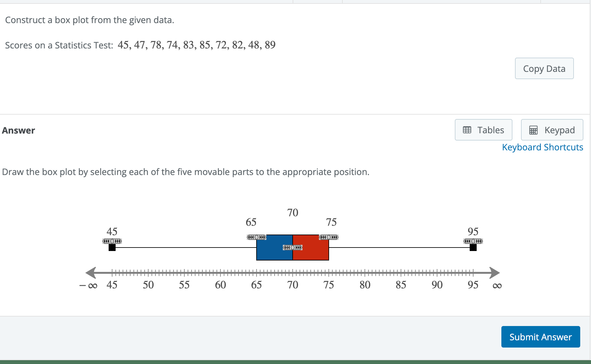Image resolution: width=591 pixels, height=364 pixels.
Task: Select the circle on the minimum whisker handle
Action: click(112, 241)
